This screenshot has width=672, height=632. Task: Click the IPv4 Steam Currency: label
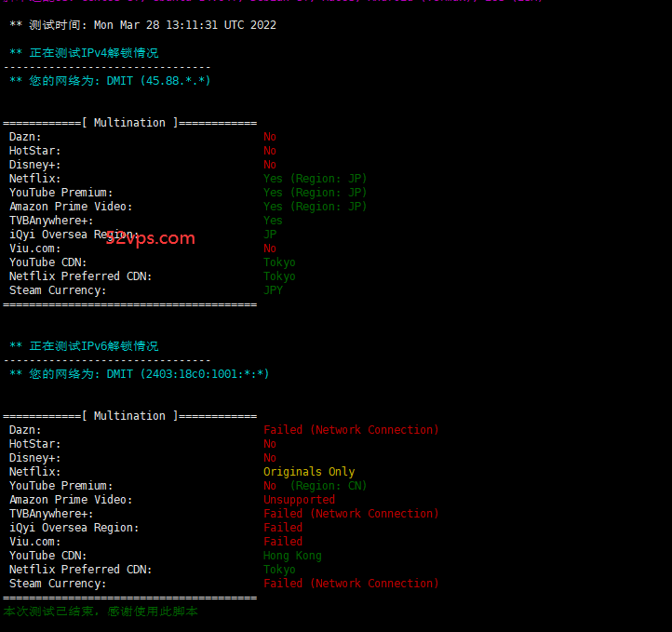(x=58, y=290)
